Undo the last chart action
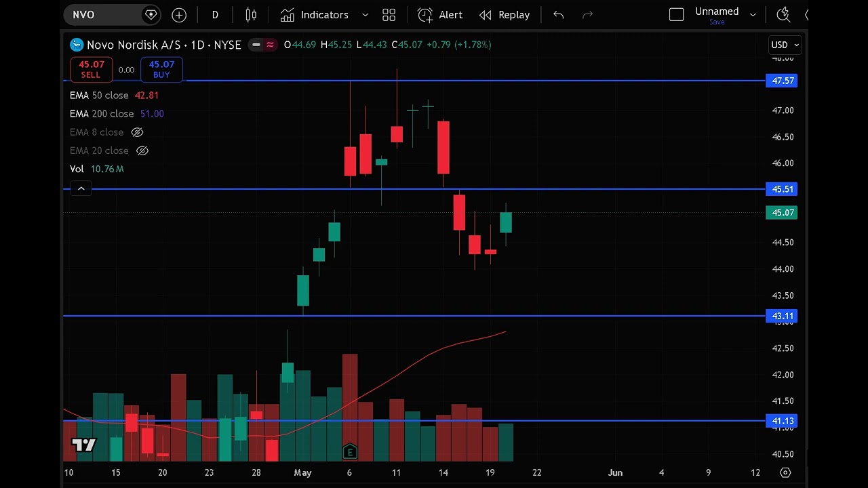 (x=558, y=14)
